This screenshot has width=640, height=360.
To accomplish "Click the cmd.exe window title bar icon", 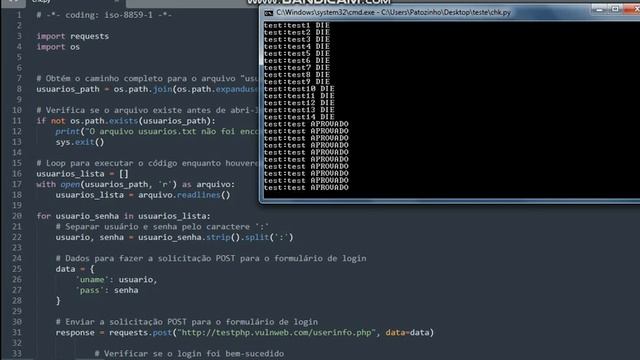I will click(268, 13).
